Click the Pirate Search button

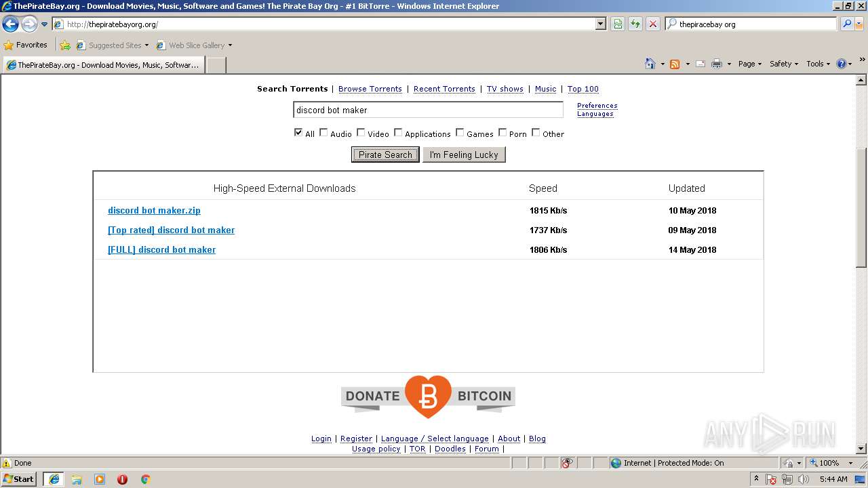pos(385,155)
